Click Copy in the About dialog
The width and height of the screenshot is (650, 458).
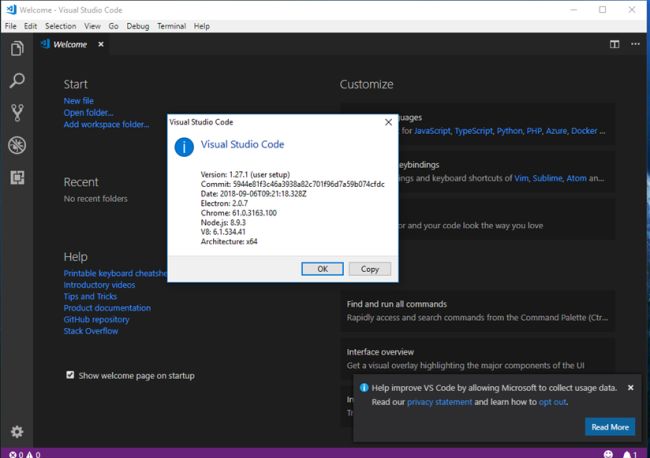(x=370, y=269)
